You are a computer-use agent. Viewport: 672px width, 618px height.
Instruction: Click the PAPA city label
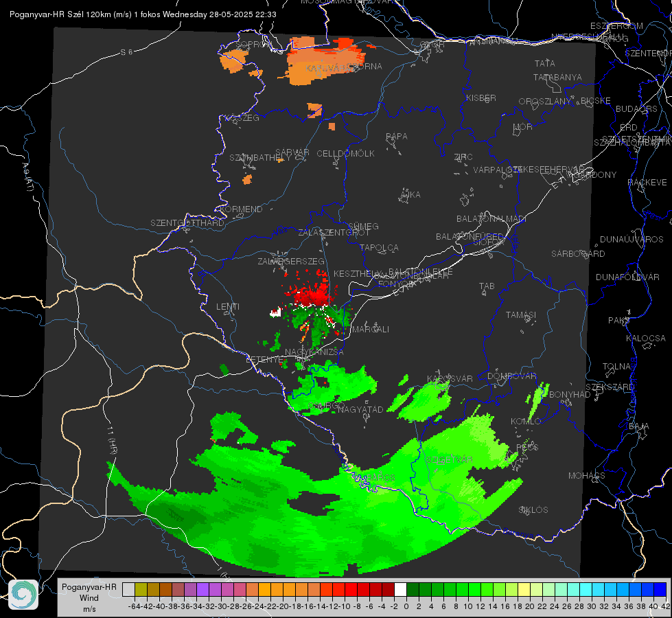(x=397, y=136)
